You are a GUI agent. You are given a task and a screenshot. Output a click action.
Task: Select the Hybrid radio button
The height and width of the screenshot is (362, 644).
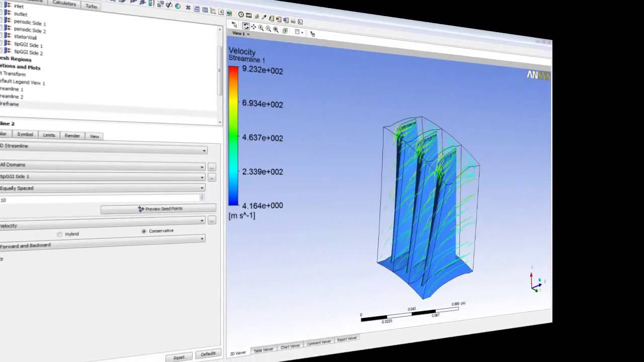click(60, 234)
